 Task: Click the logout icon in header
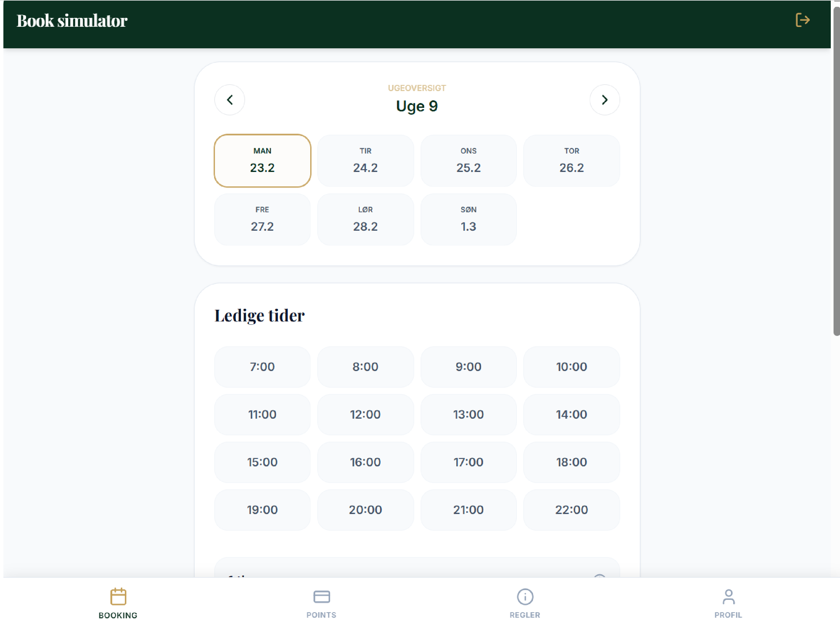(802, 20)
